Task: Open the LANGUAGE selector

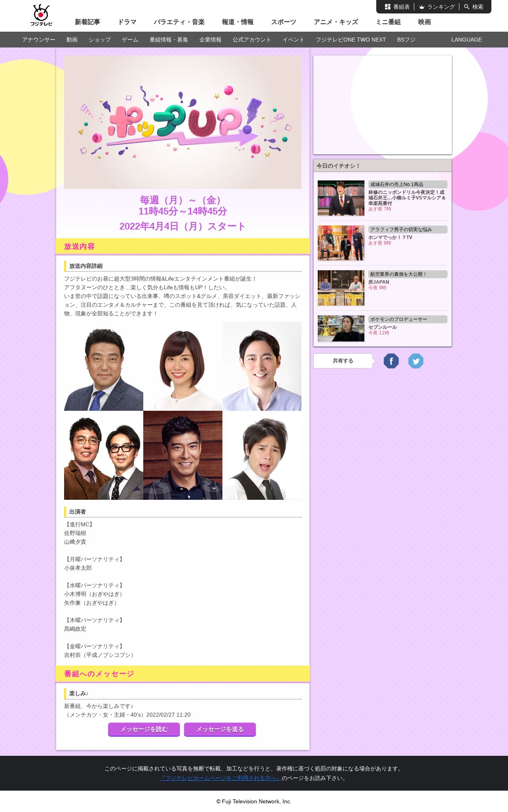Action: coord(466,40)
